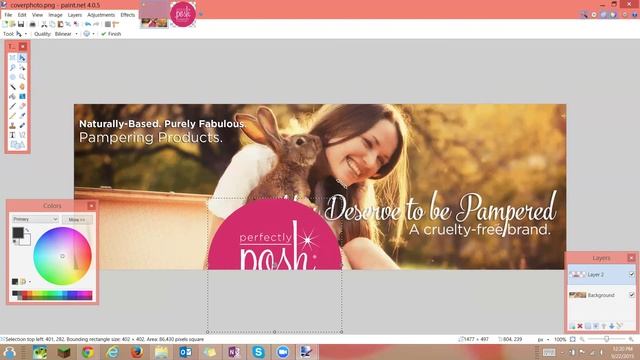This screenshot has height=360, width=640.
Task: Open the Edit menu
Action: 22,15
